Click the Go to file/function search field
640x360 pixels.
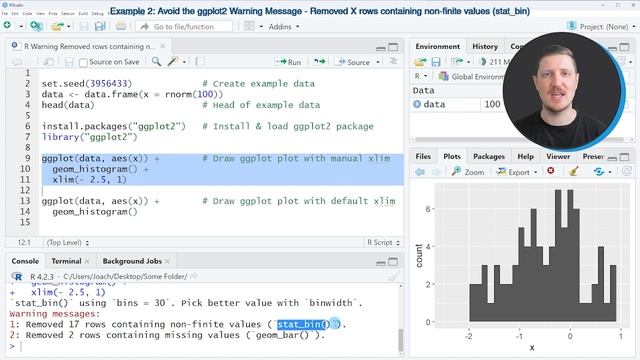[184, 27]
